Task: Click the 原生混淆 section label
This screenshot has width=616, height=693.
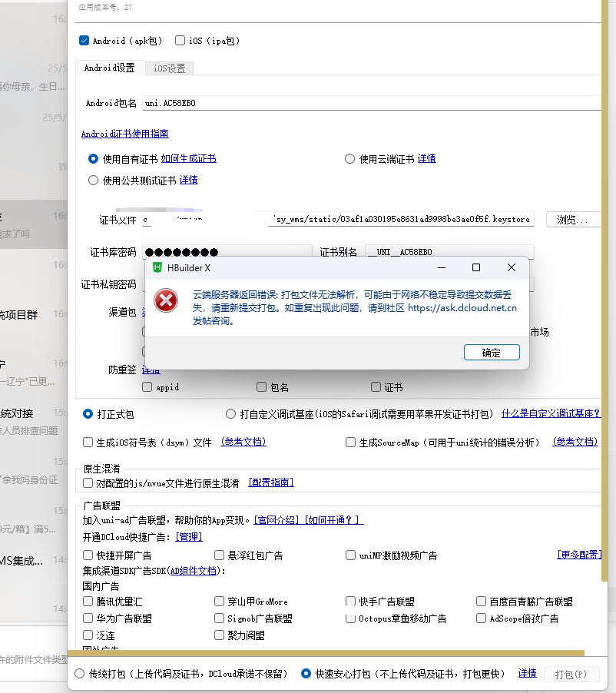Action: coord(101,469)
